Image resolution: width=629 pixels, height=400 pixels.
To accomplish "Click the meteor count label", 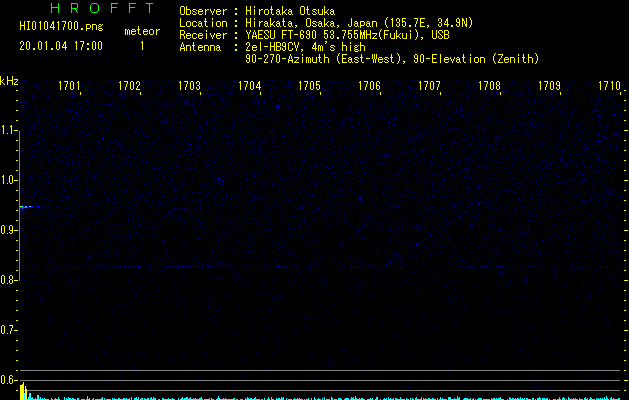I will 142,31.
